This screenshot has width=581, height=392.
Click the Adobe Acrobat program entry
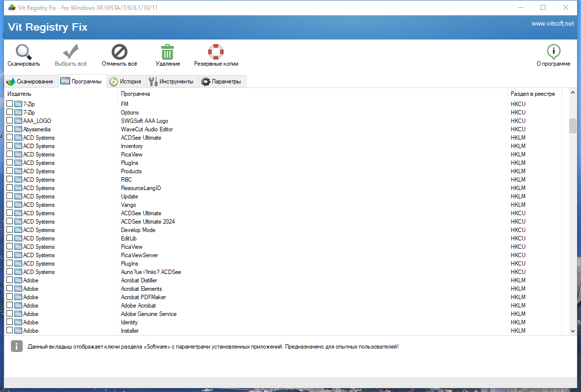[138, 306]
